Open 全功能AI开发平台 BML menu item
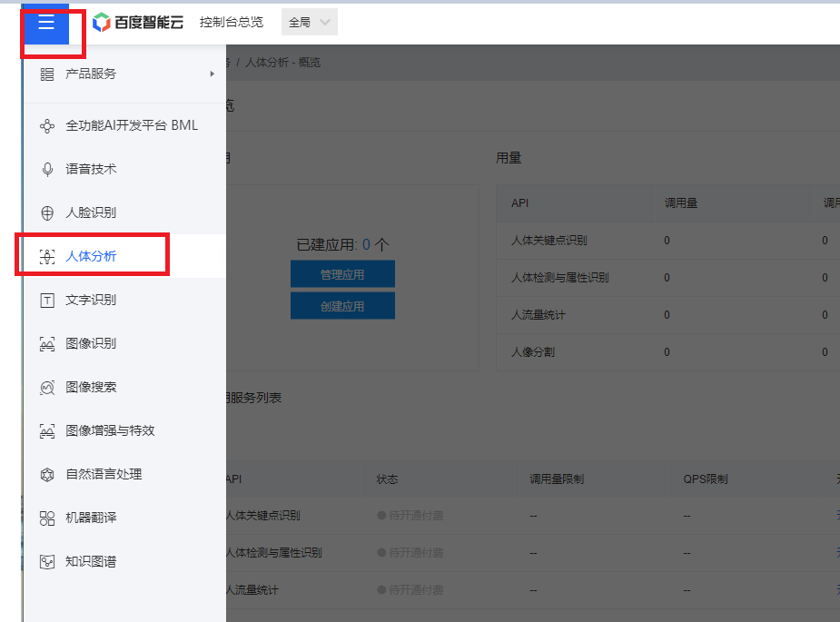Screen dimensions: 840x622 [124, 126]
